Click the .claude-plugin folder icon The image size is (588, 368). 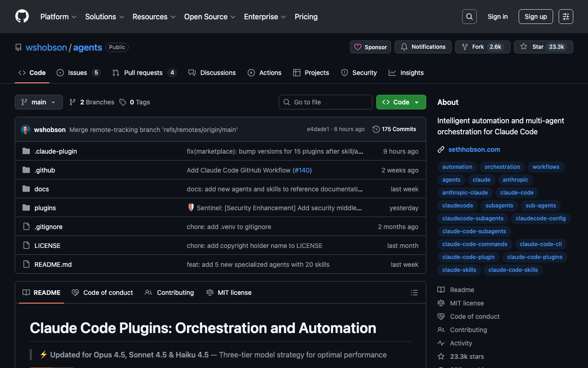pyautogui.click(x=26, y=151)
